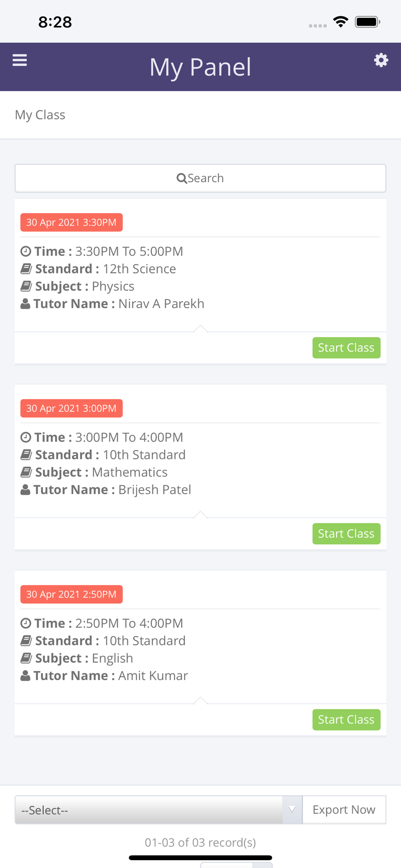Screen dimensions: 401x868
Task: Click person icon beside Brijesh Patel
Action: coord(26,490)
